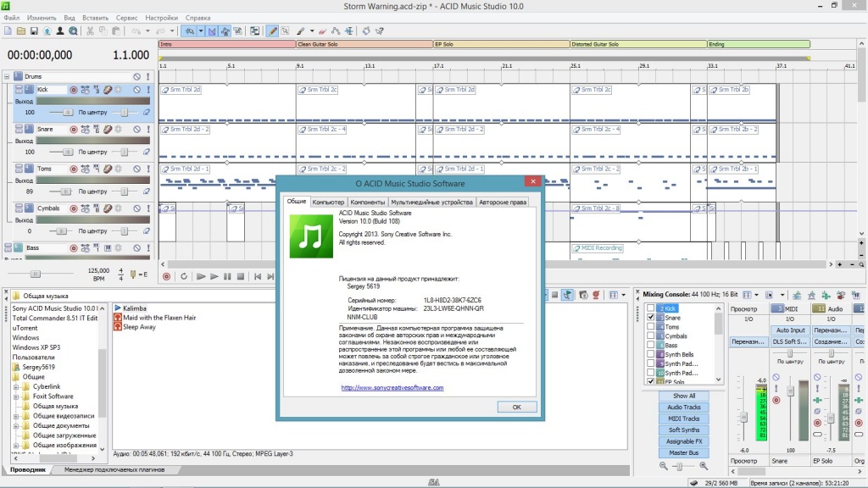Click Play From Start transport button
The width and height of the screenshot is (868, 488).
pos(201,277)
